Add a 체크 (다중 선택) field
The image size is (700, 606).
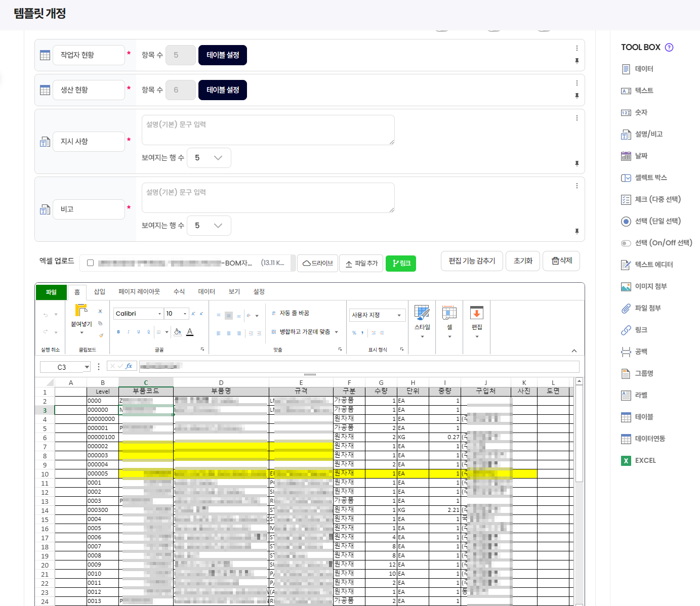651,199
